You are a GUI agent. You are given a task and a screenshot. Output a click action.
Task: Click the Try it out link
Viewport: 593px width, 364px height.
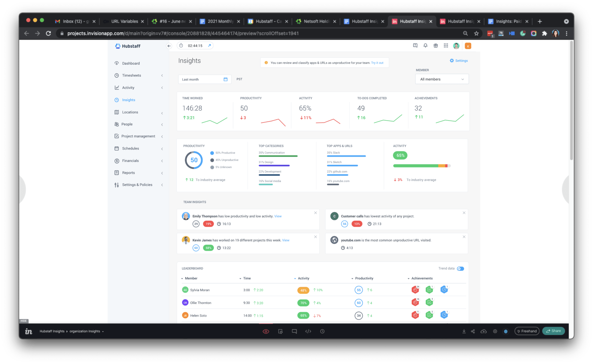point(377,63)
